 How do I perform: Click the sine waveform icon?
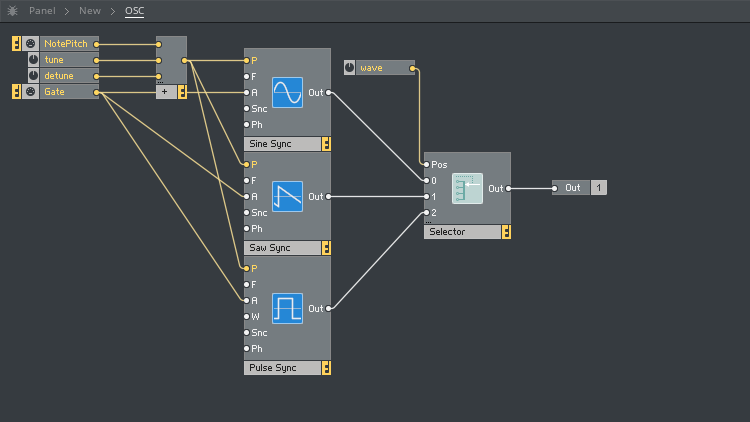[x=287, y=92]
